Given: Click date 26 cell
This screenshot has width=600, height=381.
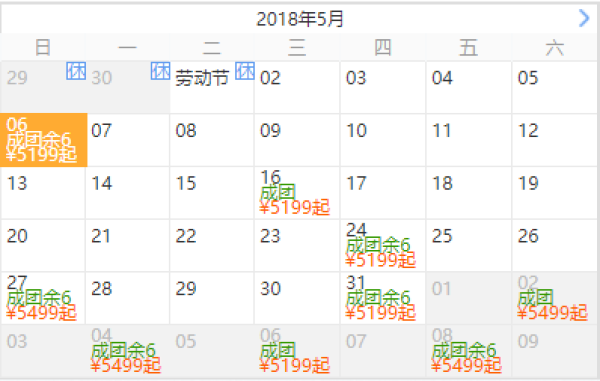Looking at the screenshot, I should pos(554,246).
